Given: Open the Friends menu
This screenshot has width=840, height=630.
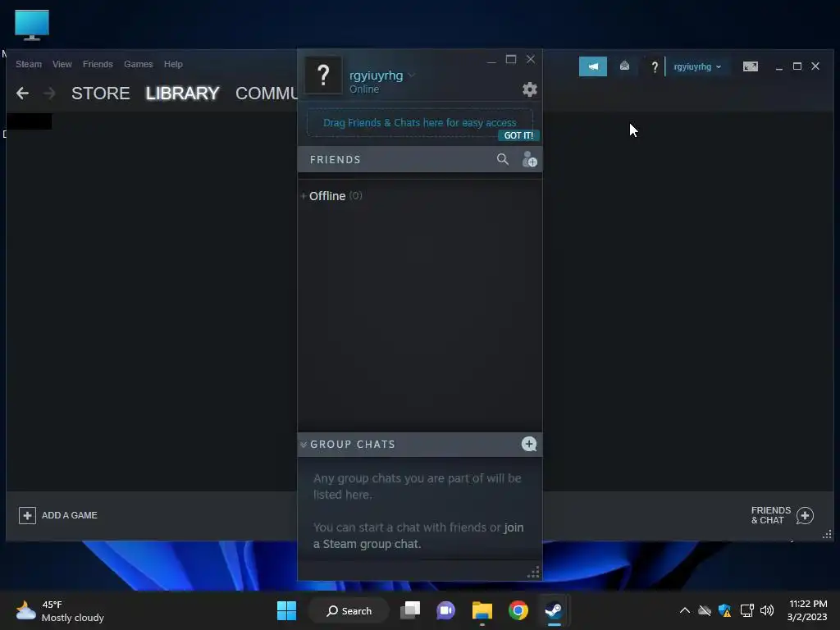Looking at the screenshot, I should click(98, 64).
